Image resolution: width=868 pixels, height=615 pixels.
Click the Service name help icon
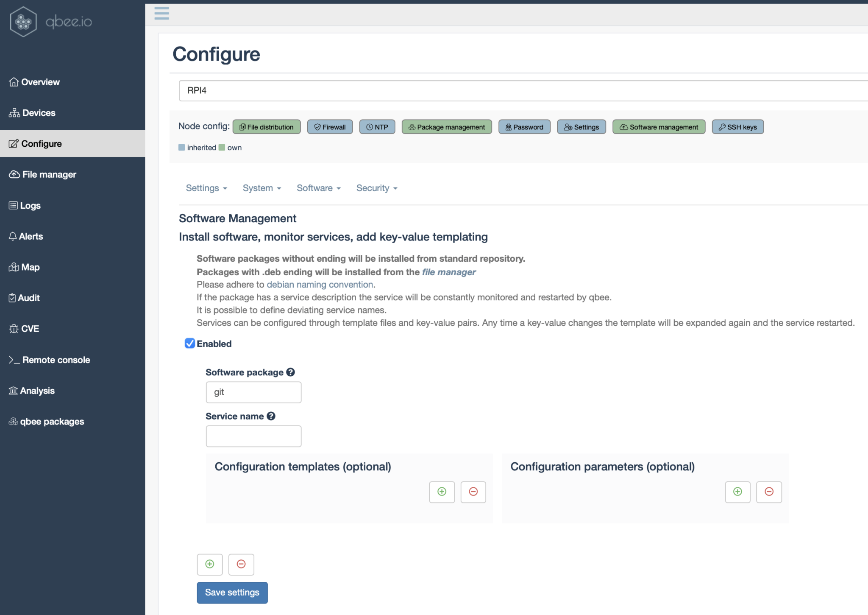271,416
